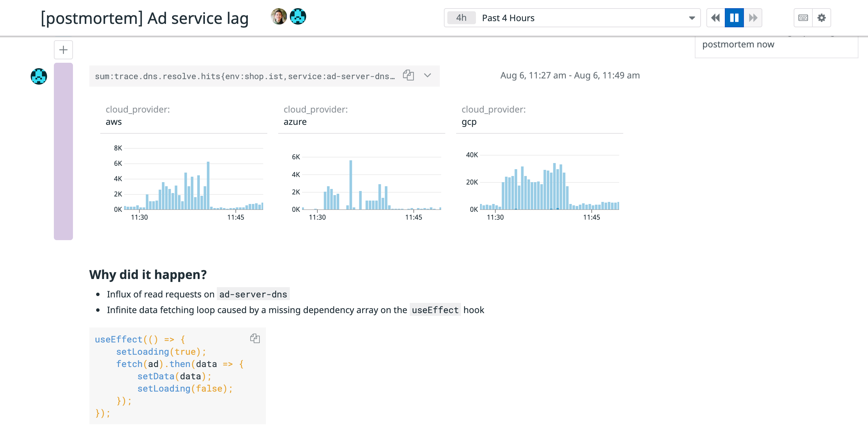Click the photo avatar in header
This screenshot has height=440, width=868.
(279, 17)
